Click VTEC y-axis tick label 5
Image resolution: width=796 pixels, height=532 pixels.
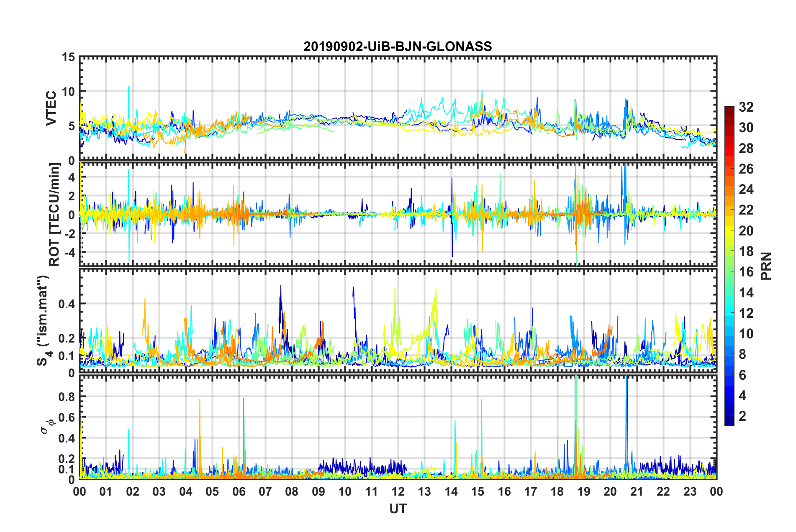point(72,126)
